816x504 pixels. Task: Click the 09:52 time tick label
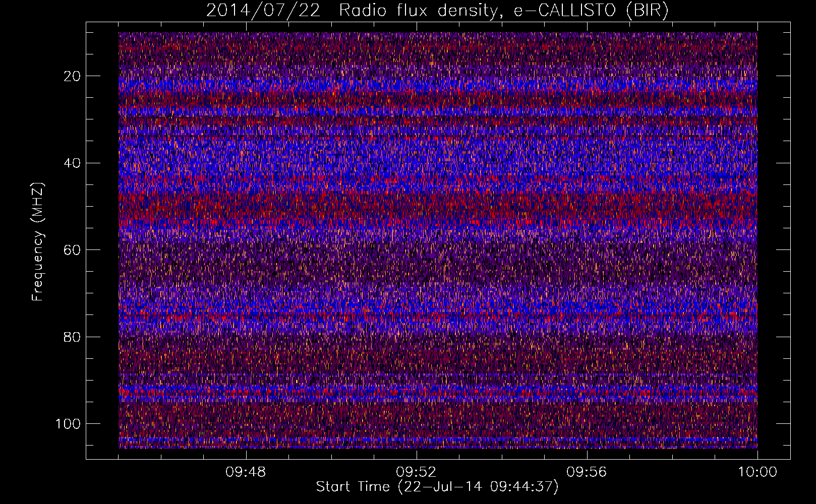(416, 472)
